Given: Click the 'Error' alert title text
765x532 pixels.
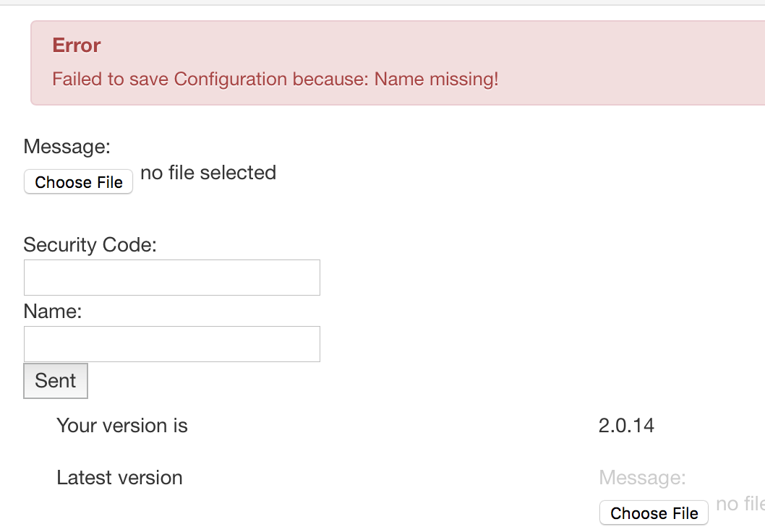Looking at the screenshot, I should point(76,46).
